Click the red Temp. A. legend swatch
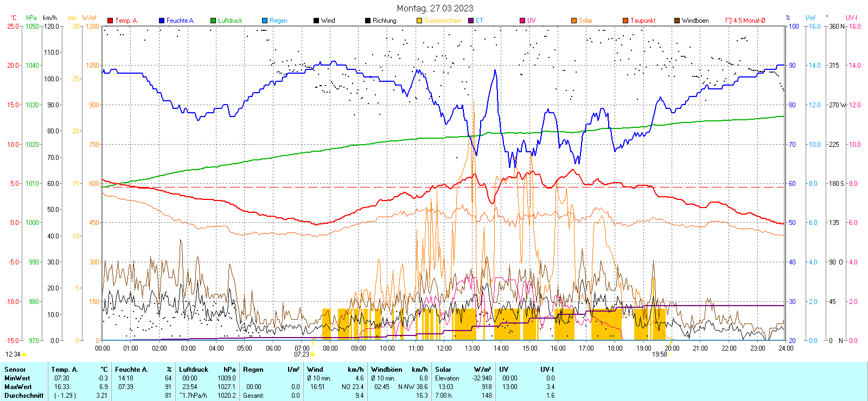Image resolution: width=868 pixels, height=401 pixels. (x=110, y=21)
